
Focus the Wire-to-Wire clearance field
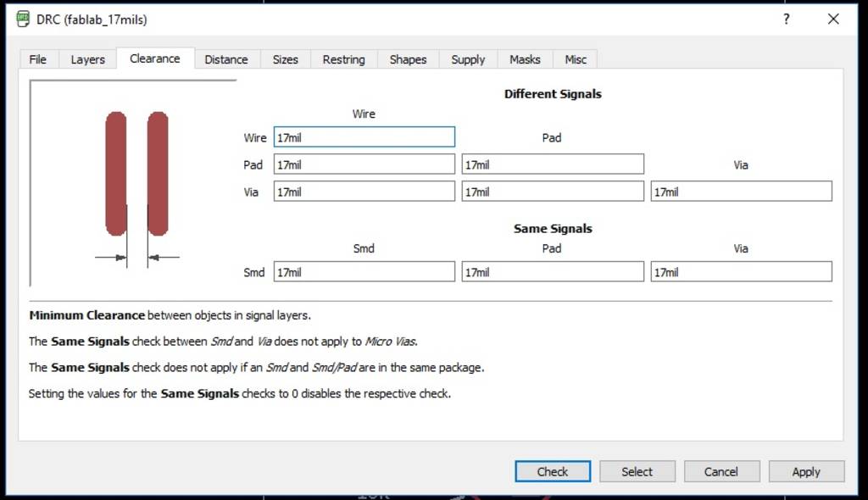pos(364,137)
